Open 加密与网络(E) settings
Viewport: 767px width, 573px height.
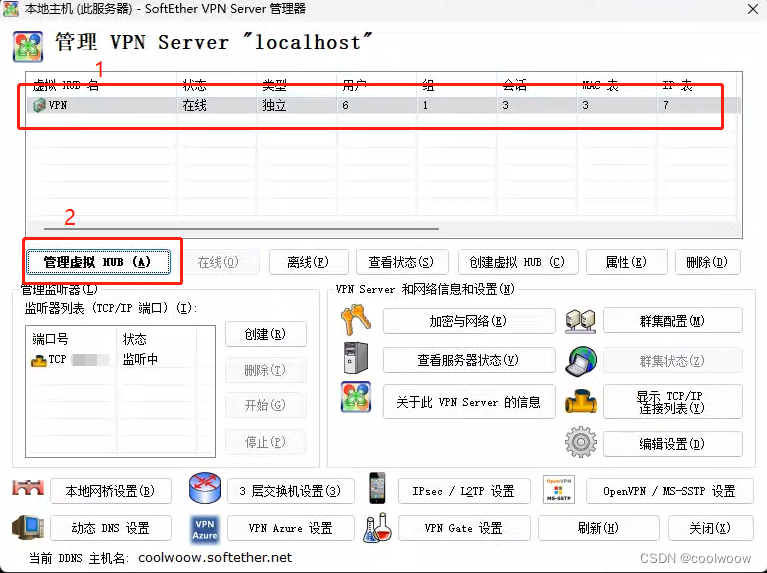tap(469, 321)
